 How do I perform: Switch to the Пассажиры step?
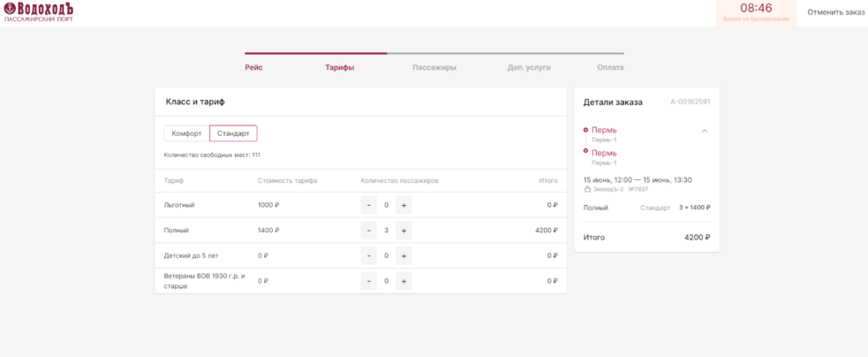434,68
